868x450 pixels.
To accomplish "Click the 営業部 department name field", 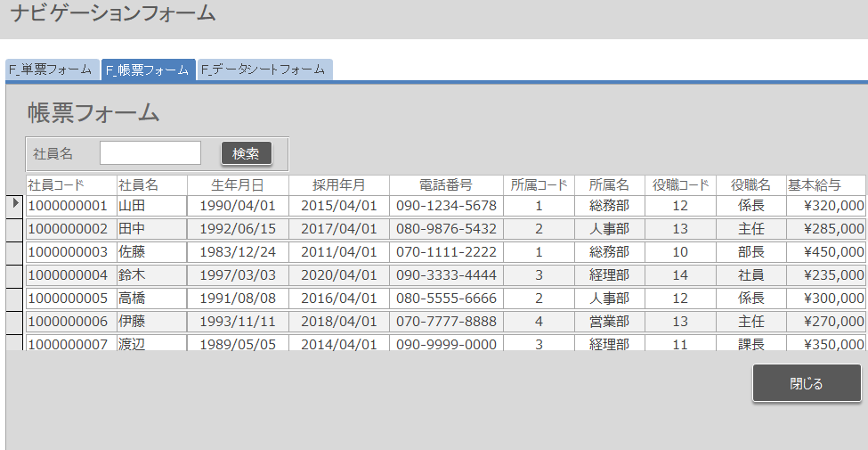I will pyautogui.click(x=609, y=322).
